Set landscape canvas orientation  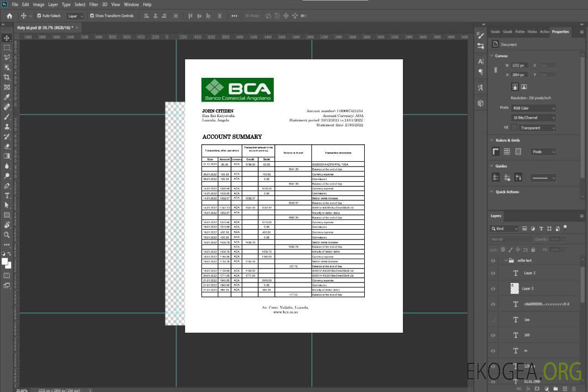tap(524, 87)
